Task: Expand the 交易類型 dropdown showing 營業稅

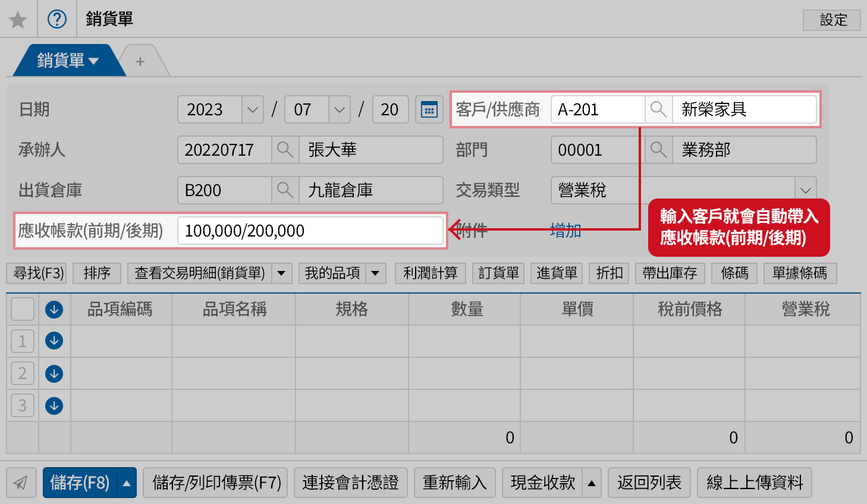Action: pos(806,190)
